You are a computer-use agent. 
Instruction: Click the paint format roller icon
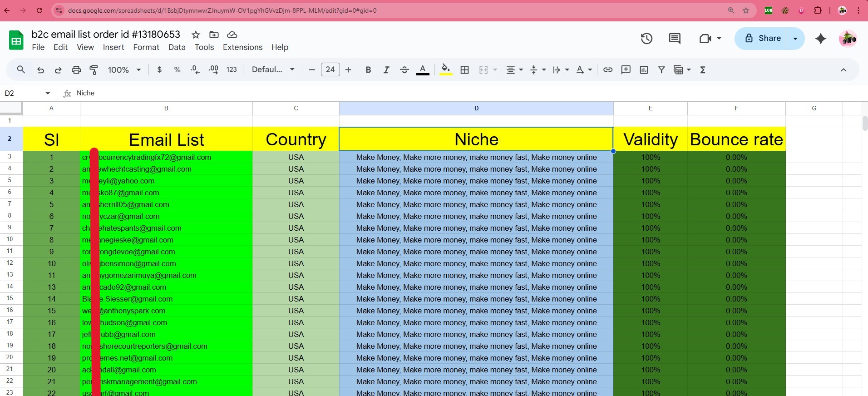pyautogui.click(x=94, y=69)
